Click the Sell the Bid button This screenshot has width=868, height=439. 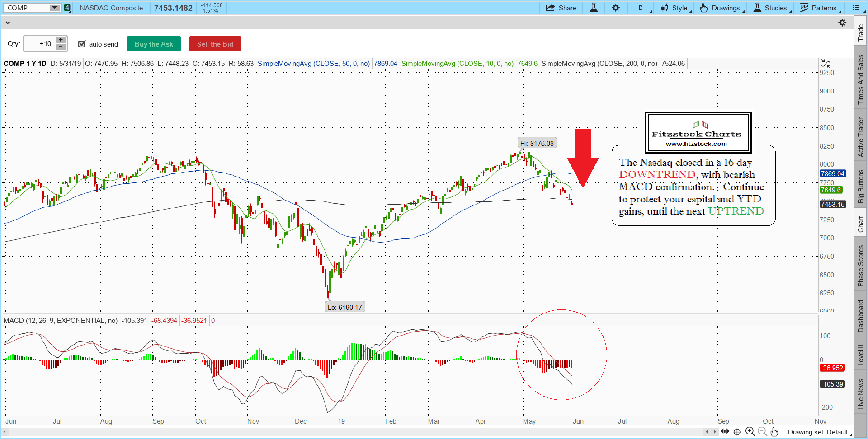click(215, 44)
